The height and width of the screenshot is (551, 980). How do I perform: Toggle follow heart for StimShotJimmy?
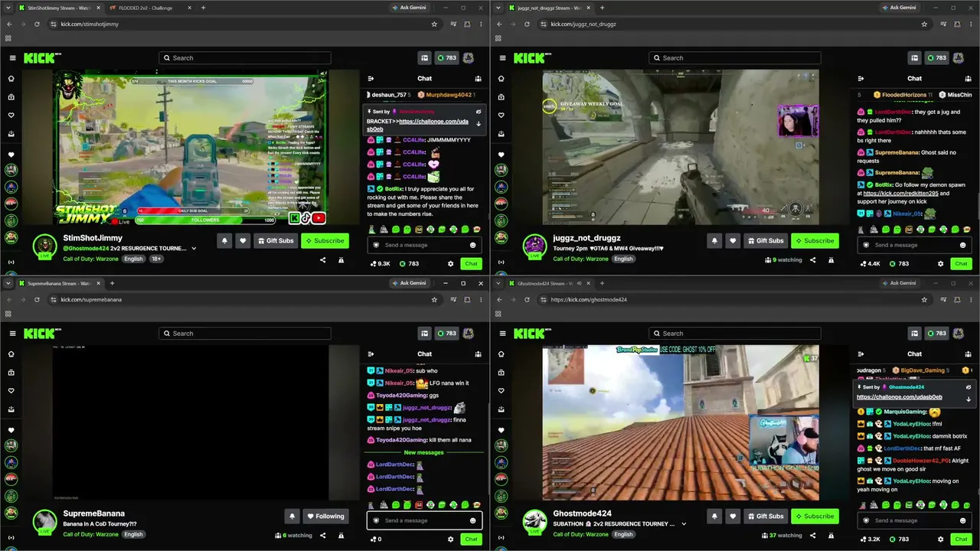coord(243,240)
